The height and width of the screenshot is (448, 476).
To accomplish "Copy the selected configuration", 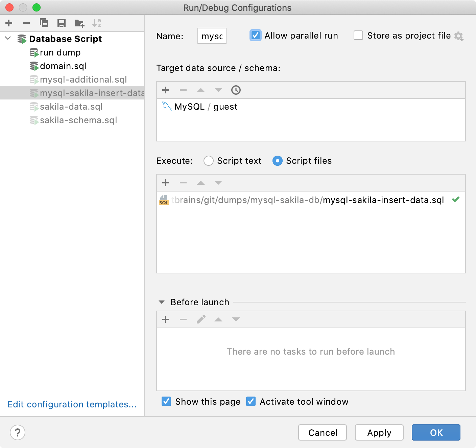I will [44, 23].
